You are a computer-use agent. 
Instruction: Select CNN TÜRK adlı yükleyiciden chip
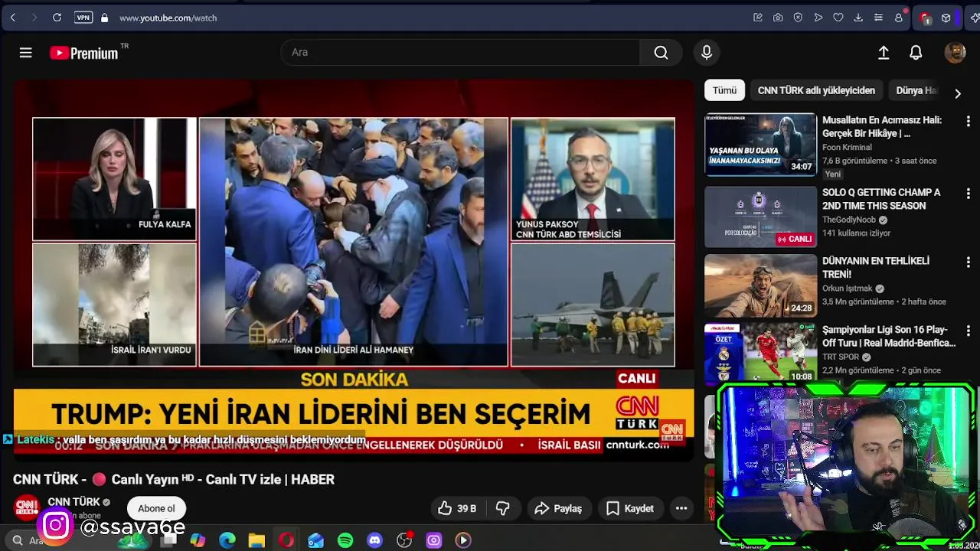[816, 90]
